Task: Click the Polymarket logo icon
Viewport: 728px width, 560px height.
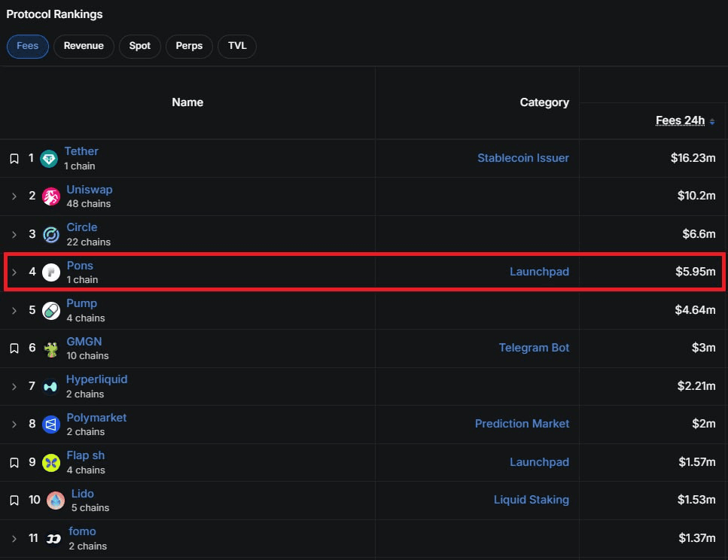Action: pos(51,425)
